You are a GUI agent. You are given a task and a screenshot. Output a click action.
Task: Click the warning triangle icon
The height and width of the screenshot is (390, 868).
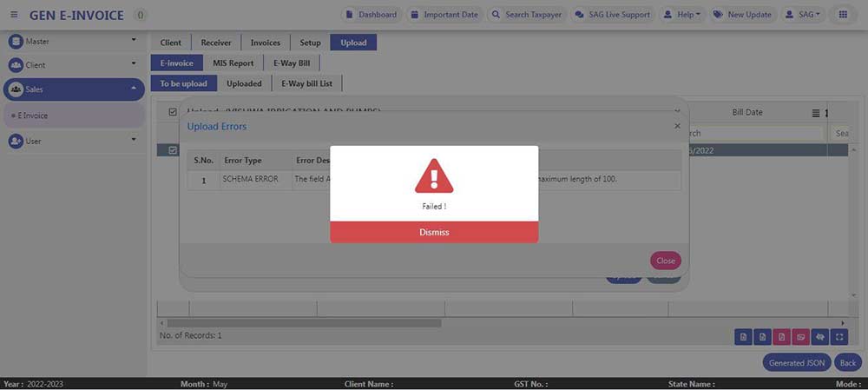434,176
